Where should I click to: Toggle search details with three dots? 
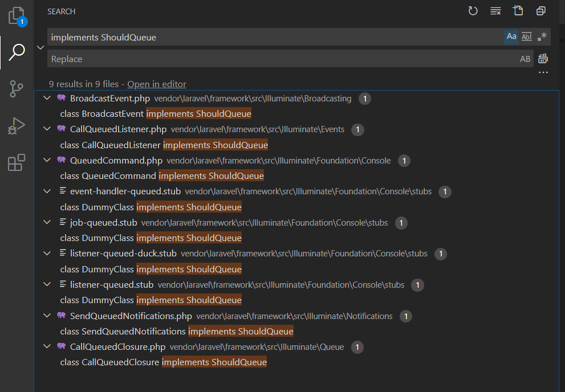coord(543,73)
